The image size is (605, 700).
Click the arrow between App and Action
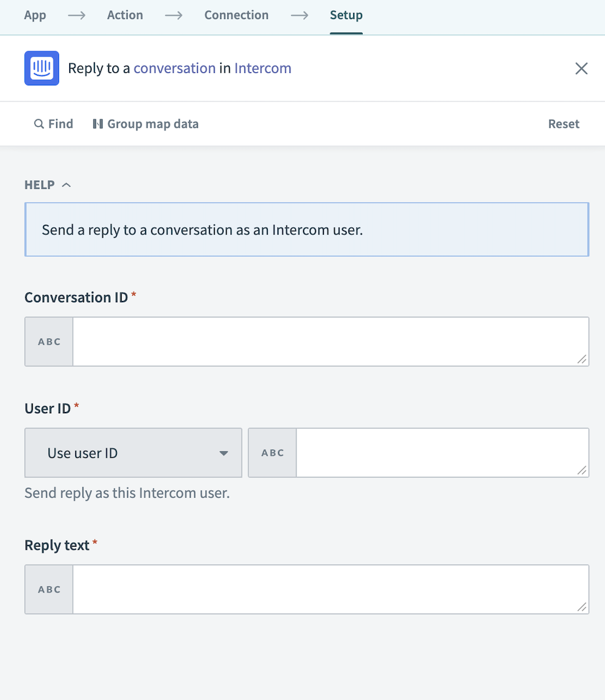(x=76, y=16)
